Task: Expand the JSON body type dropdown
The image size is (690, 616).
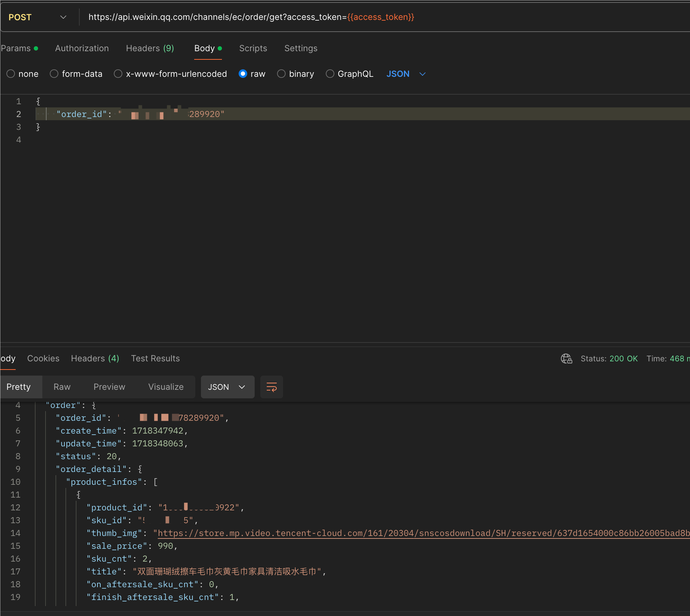Action: point(406,74)
